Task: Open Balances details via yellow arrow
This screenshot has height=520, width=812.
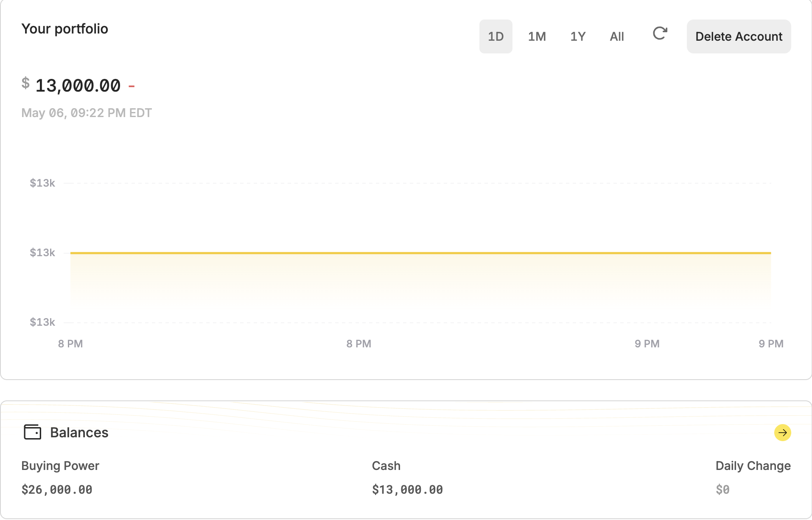Action: (782, 433)
